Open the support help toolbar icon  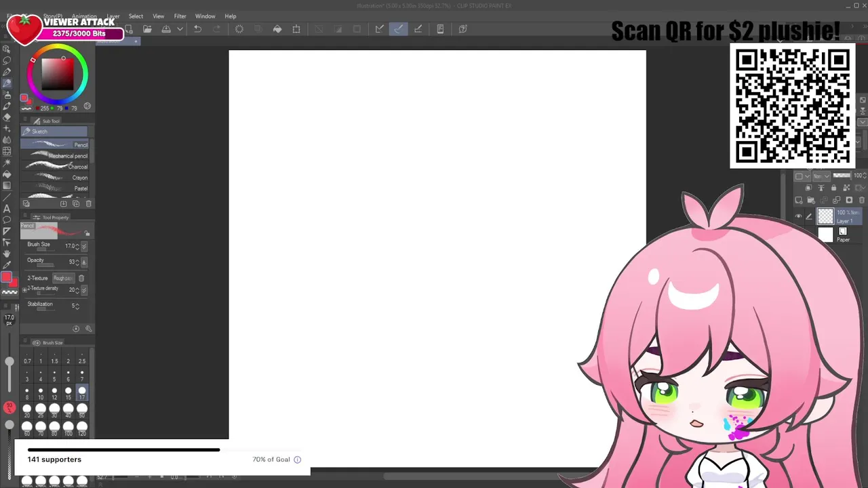point(463,29)
